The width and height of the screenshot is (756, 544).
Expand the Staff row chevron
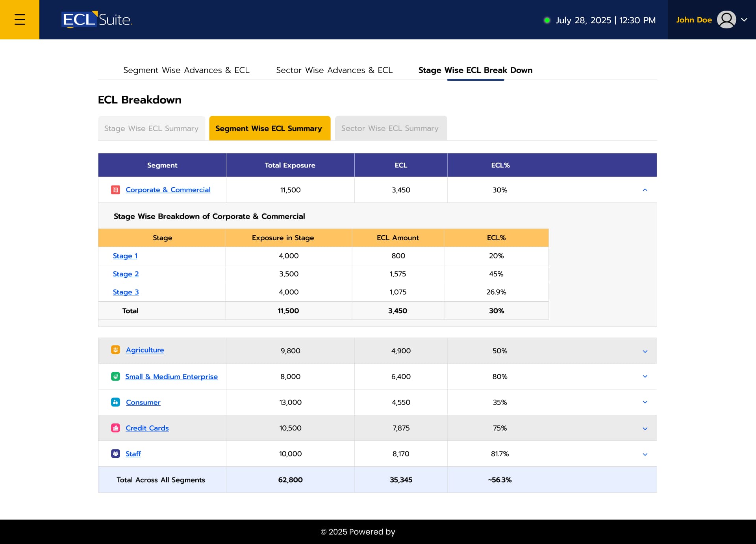click(645, 454)
